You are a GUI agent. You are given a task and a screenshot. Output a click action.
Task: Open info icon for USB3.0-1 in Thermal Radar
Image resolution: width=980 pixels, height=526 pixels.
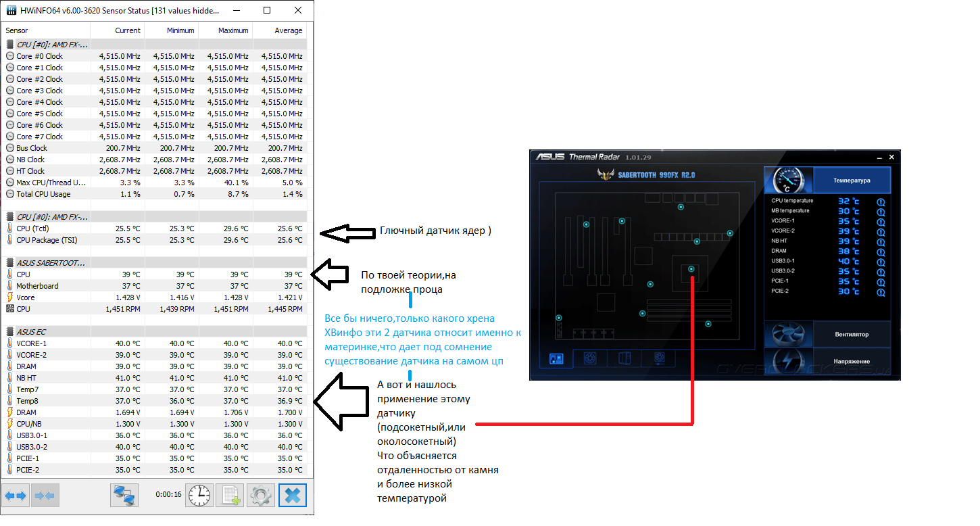click(x=881, y=262)
